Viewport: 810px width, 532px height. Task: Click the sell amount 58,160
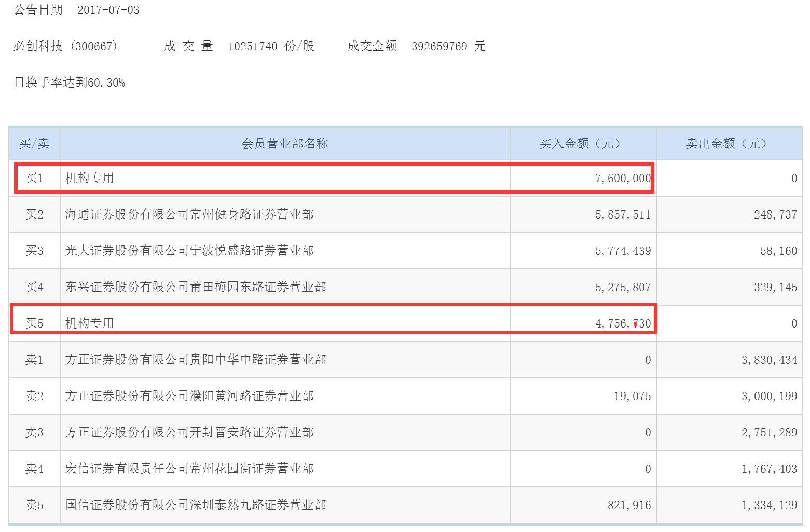tap(778, 251)
